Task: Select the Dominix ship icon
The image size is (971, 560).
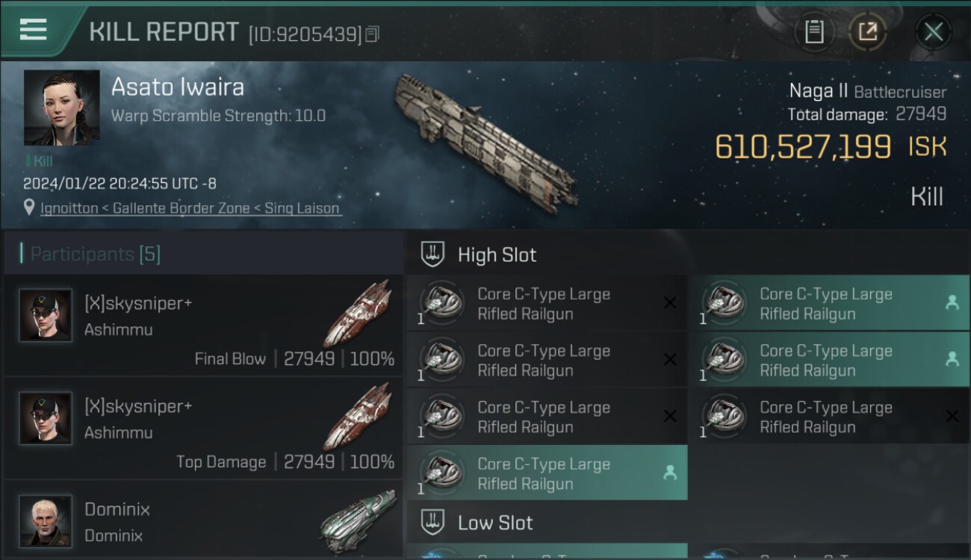Action: [358, 520]
